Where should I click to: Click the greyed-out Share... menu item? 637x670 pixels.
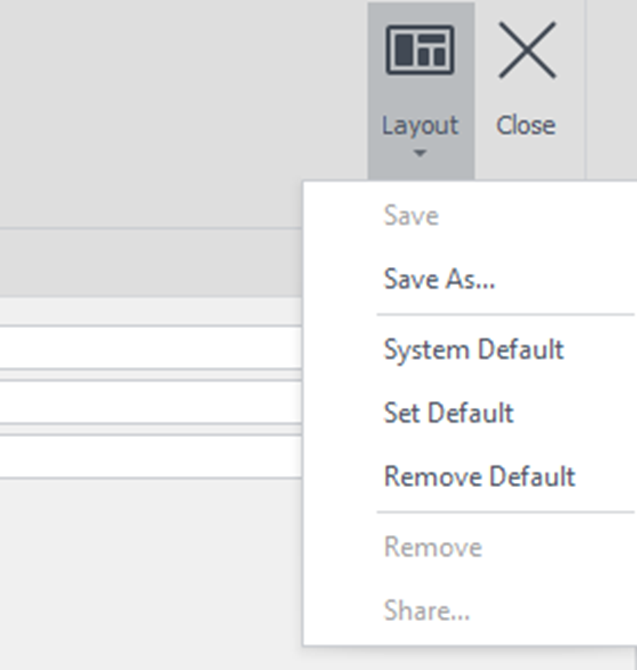pos(426,611)
